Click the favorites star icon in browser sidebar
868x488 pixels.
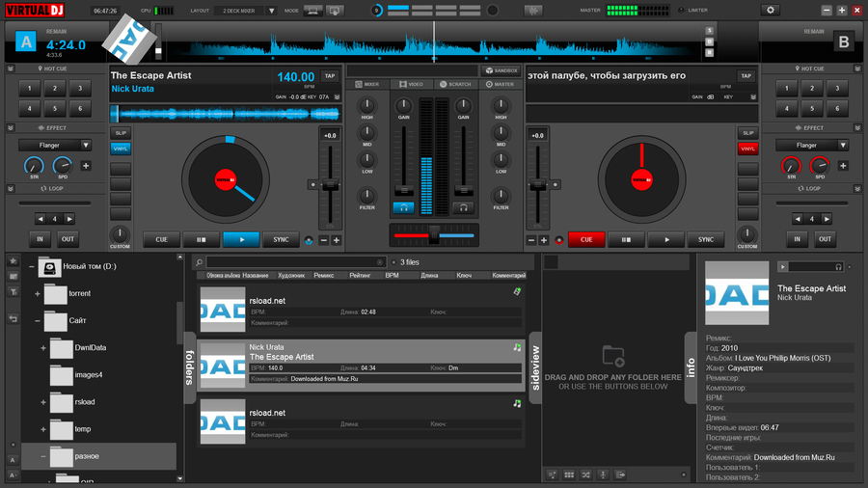tap(14, 260)
